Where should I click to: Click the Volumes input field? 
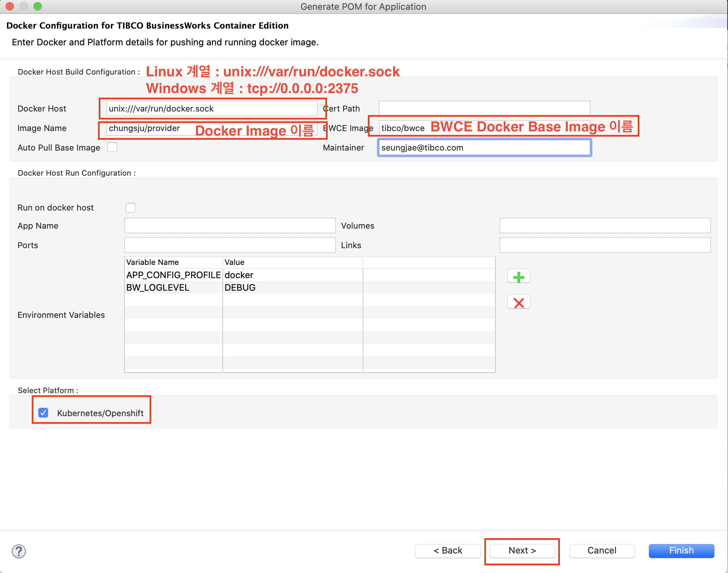(x=605, y=226)
